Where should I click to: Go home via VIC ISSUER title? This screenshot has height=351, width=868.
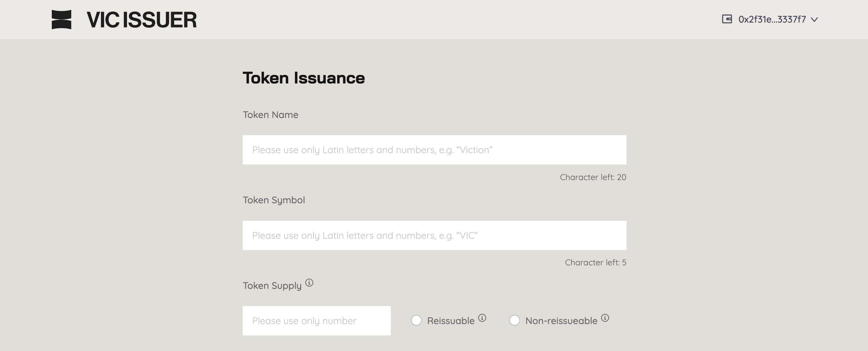141,20
